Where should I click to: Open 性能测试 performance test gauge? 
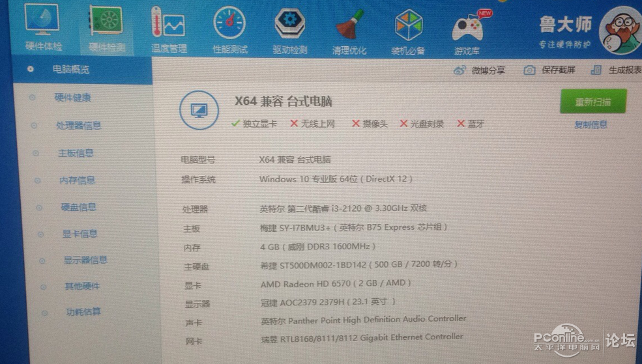[229, 30]
